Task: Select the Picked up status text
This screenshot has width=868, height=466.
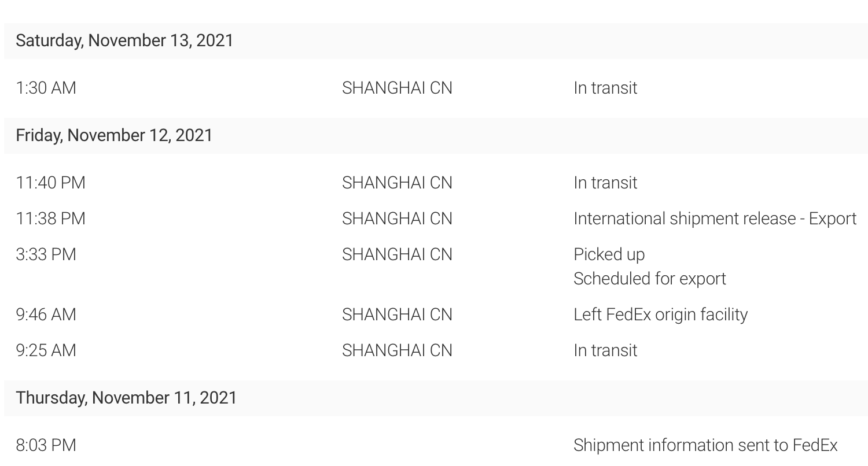Action: point(609,254)
